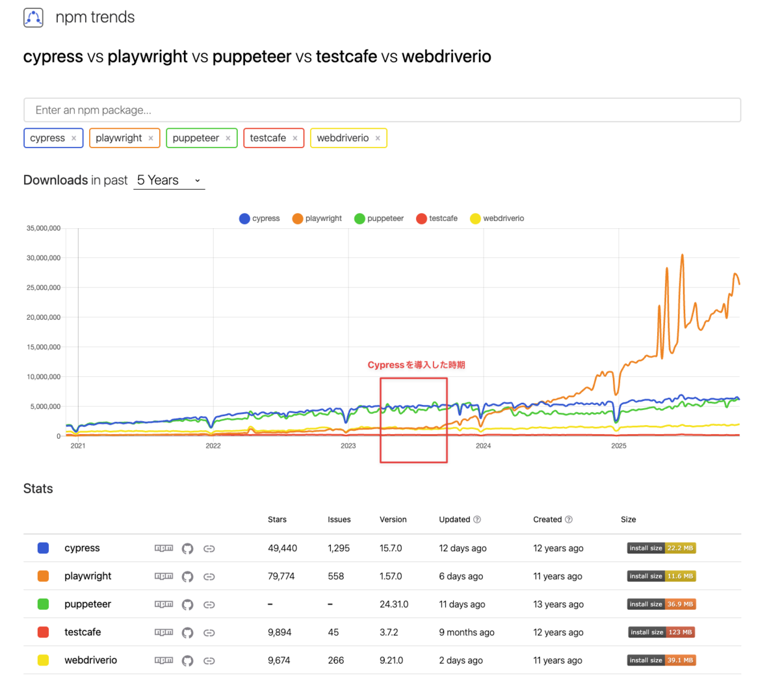Open the puppeteer package name in stats

point(88,604)
